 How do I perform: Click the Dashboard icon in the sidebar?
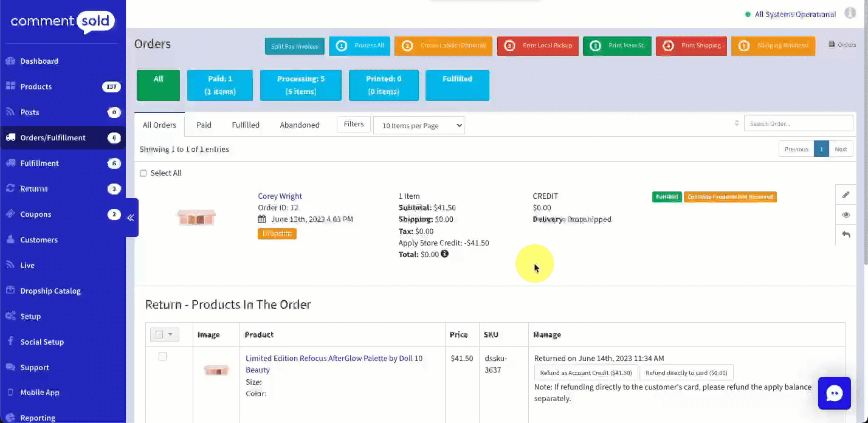(x=10, y=61)
